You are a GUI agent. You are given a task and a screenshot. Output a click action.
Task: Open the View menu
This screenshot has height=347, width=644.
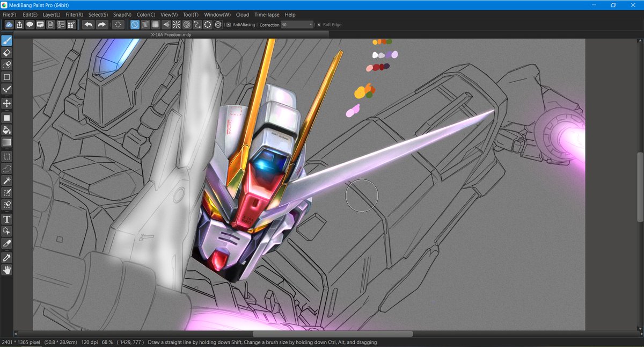pyautogui.click(x=169, y=15)
